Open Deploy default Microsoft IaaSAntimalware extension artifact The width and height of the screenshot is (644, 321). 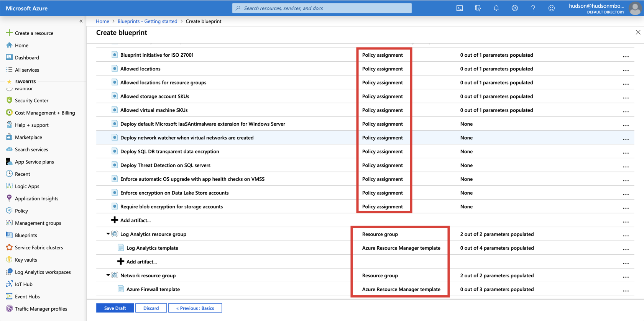click(203, 124)
